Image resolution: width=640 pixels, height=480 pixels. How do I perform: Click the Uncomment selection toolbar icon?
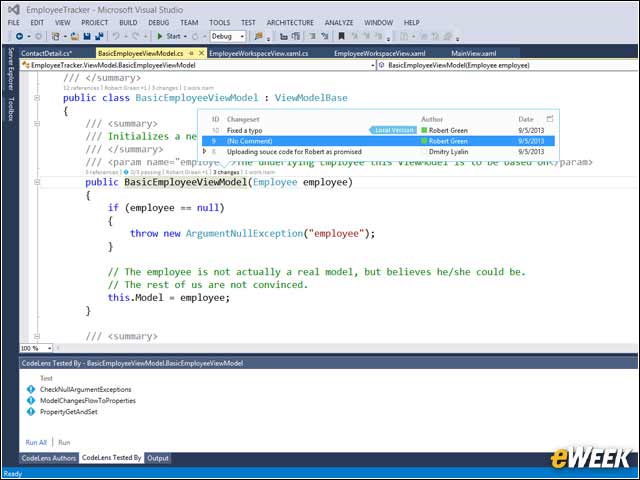pos(325,36)
